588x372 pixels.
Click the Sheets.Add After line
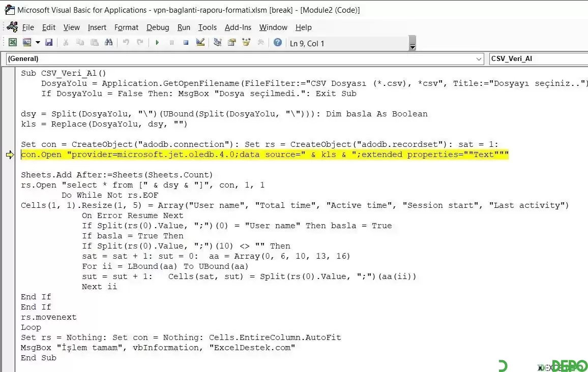pos(116,175)
